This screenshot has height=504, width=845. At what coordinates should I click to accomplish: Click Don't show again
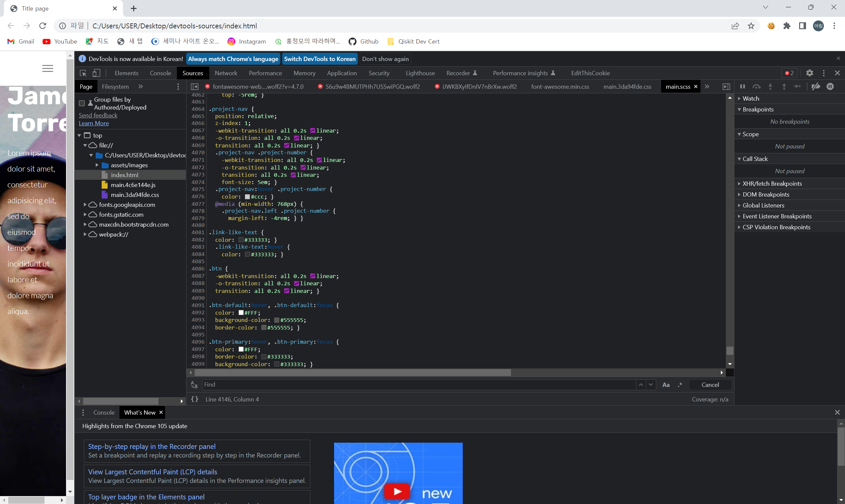385,59
